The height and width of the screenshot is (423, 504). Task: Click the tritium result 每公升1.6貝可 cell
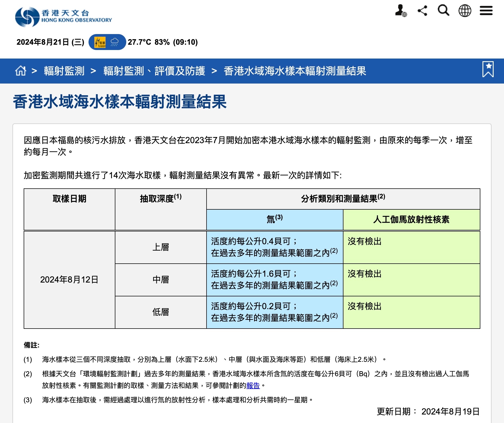pos(275,280)
